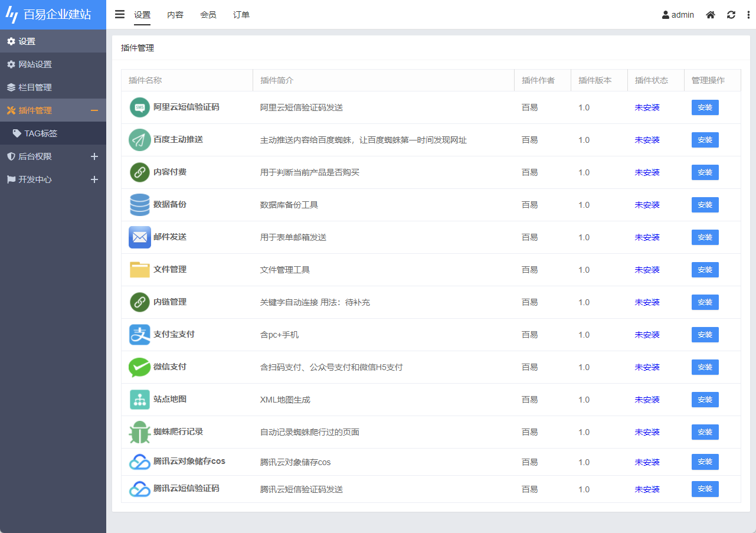The width and height of the screenshot is (756, 533).
Task: Click the home icon in top bar
Action: tap(711, 15)
